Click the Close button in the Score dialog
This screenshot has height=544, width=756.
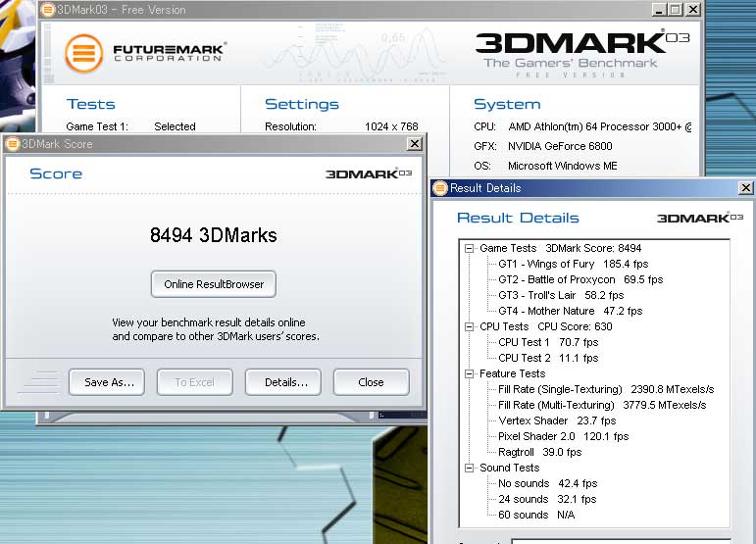(x=372, y=382)
